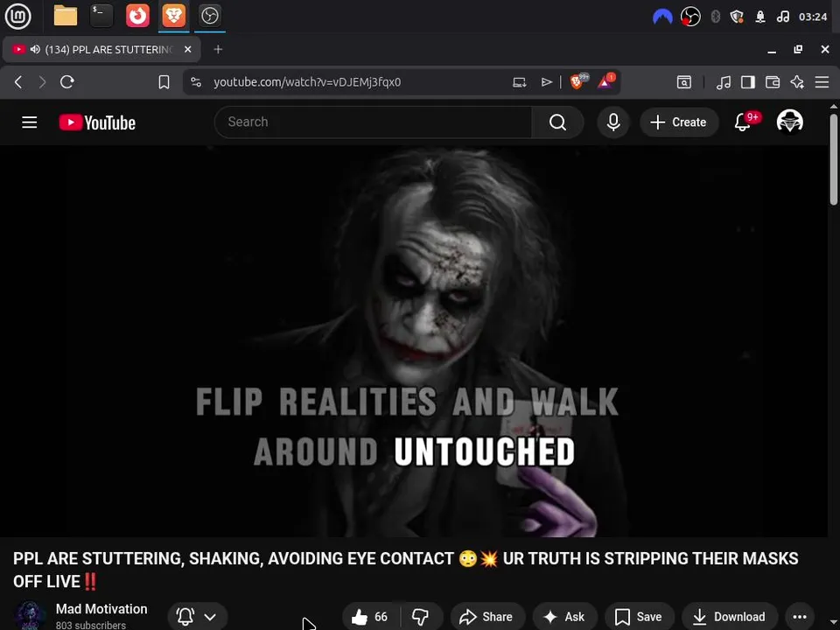
Task: Open the tab search icon in toolbar
Action: point(684,82)
